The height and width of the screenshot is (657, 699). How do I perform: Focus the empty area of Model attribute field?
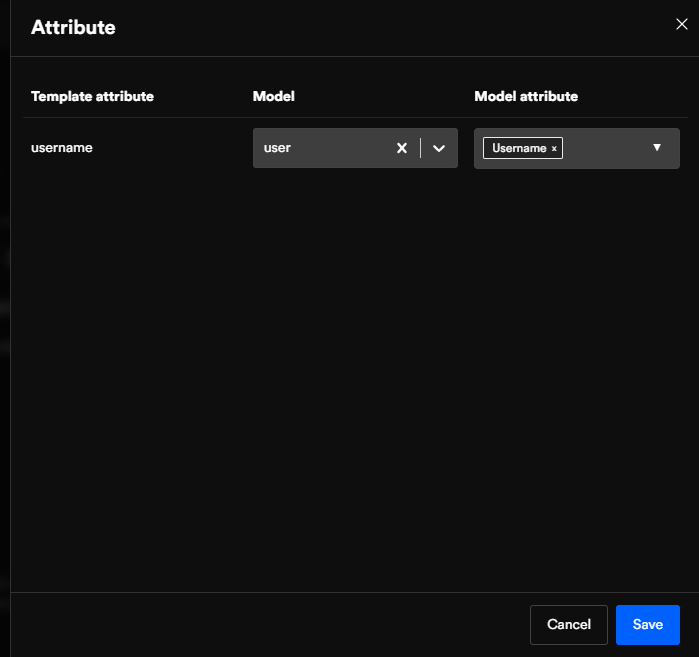(x=605, y=148)
